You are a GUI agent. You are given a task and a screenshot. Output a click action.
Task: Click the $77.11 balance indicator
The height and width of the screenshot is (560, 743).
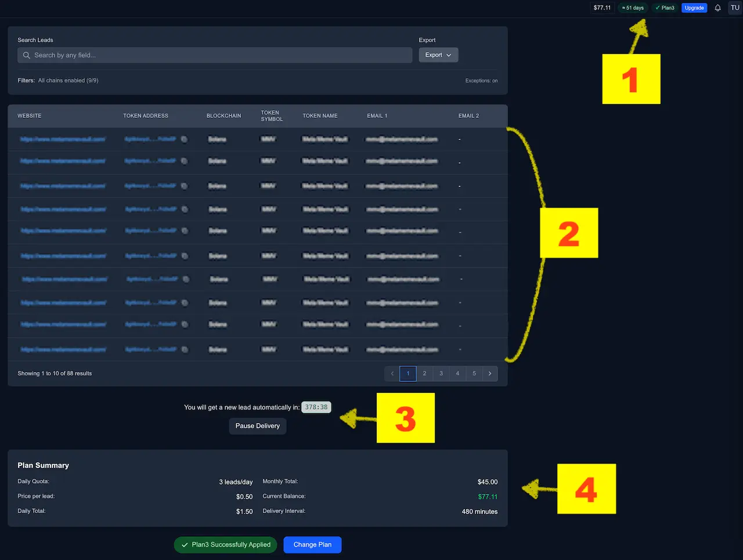coord(601,8)
